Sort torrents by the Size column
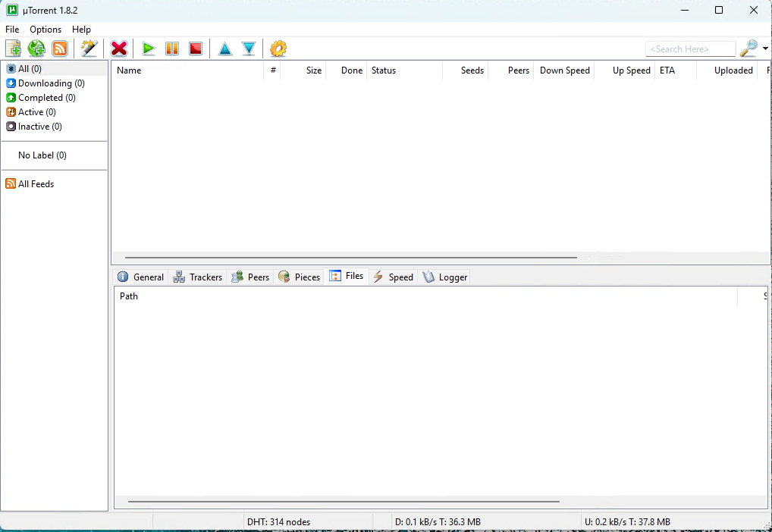Screen dimensions: 772x532 click(x=303, y=70)
